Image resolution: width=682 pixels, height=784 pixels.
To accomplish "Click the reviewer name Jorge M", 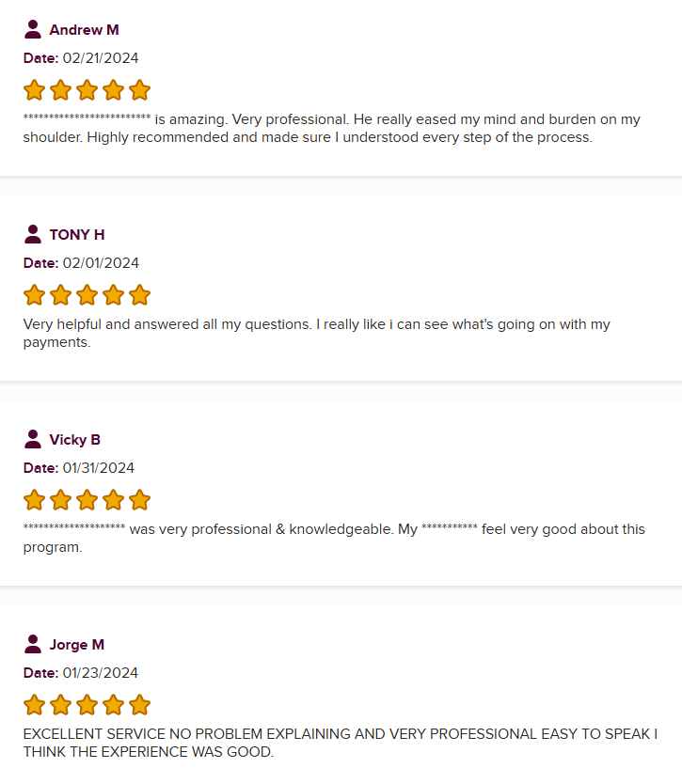I will tap(76, 645).
